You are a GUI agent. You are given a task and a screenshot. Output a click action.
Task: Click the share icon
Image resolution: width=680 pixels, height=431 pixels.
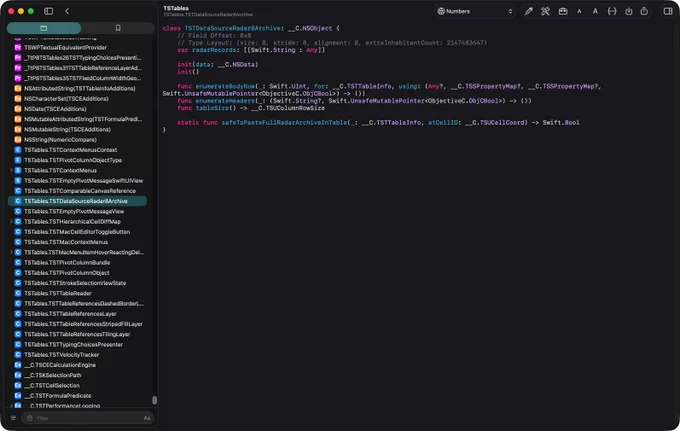point(644,11)
